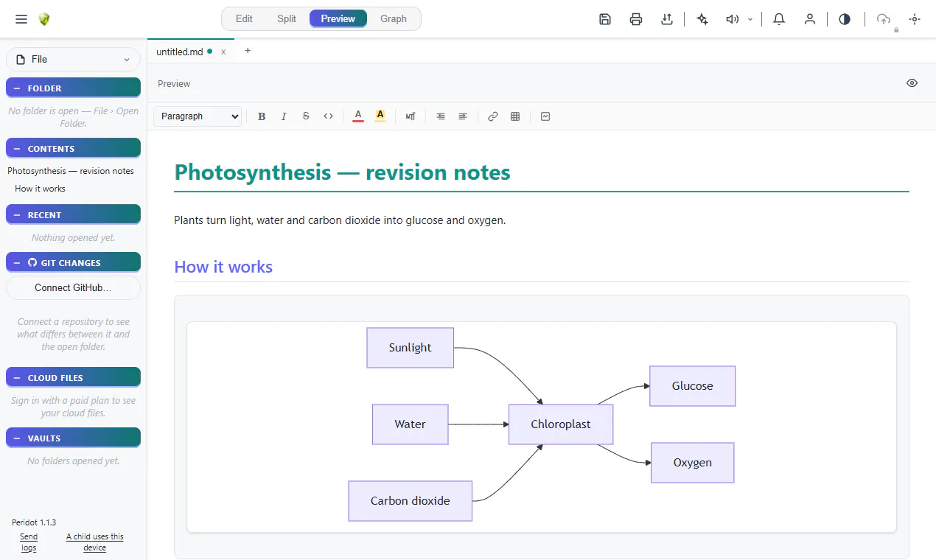Pick the red text color swatch
Image resolution: width=936 pixels, height=560 pixels.
pos(358,116)
